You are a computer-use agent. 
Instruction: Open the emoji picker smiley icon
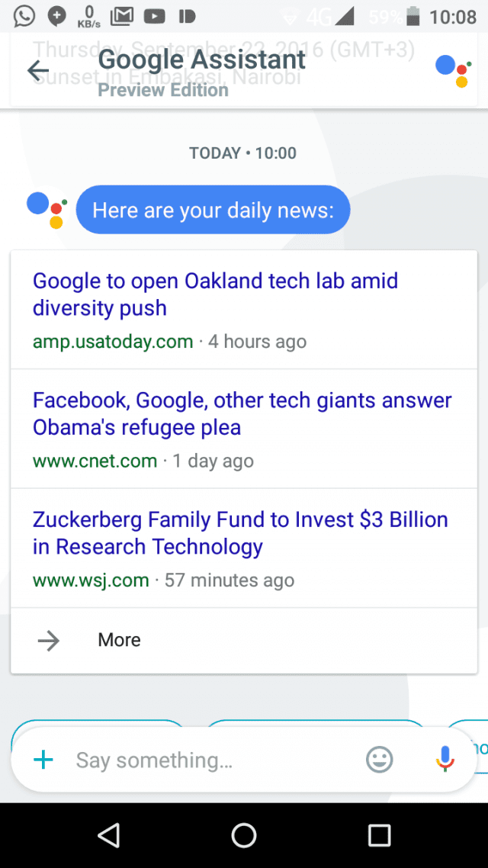(x=380, y=760)
